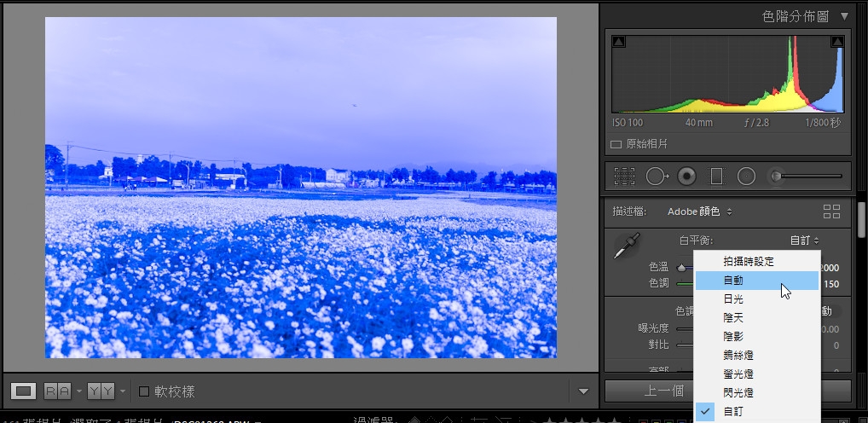This screenshot has height=423, width=868.
Task: Open the profile browser grid icon
Action: [x=831, y=211]
